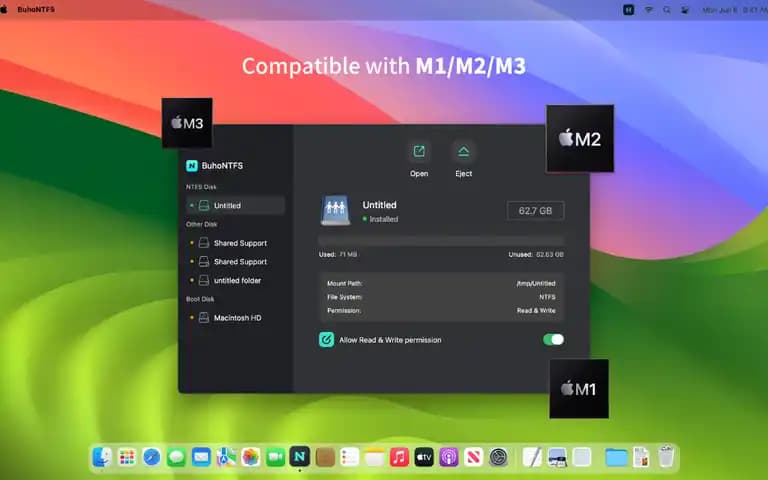The height and width of the screenshot is (480, 768).
Task: Open System Settings from the Dock
Action: point(499,457)
